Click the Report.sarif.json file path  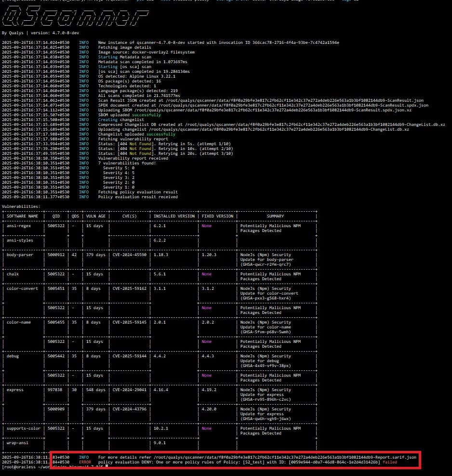coord(285,458)
